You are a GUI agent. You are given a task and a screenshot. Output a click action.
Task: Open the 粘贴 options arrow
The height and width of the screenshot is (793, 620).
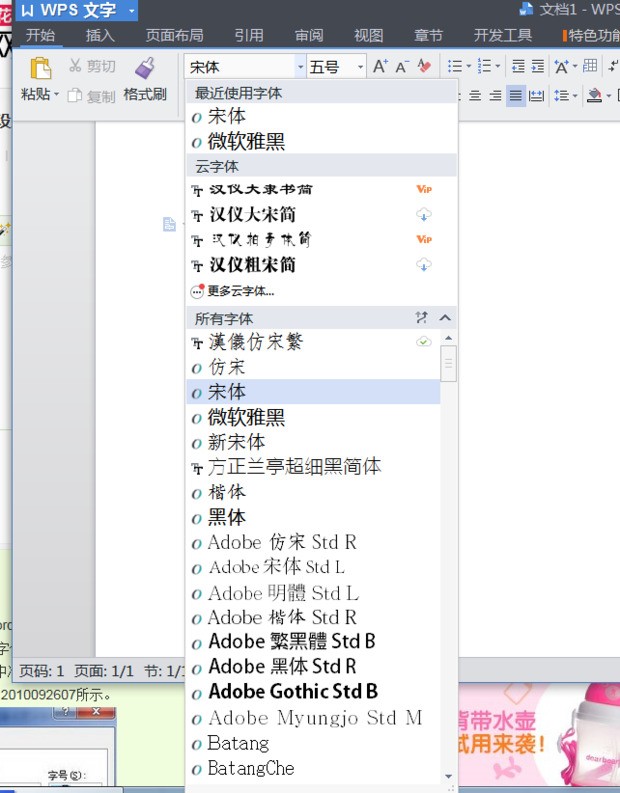[x=56, y=95]
